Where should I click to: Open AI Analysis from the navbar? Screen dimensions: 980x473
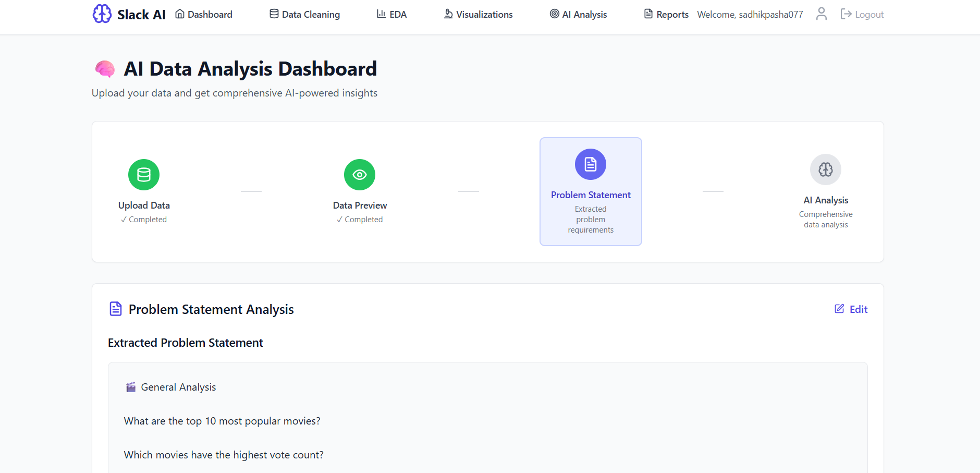point(578,14)
